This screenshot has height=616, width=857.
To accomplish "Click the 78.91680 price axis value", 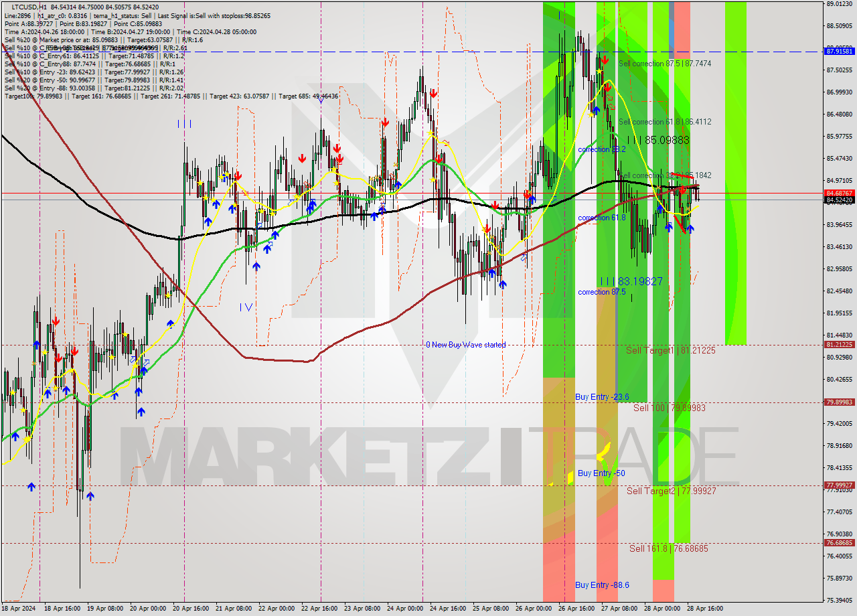I will coord(840,445).
